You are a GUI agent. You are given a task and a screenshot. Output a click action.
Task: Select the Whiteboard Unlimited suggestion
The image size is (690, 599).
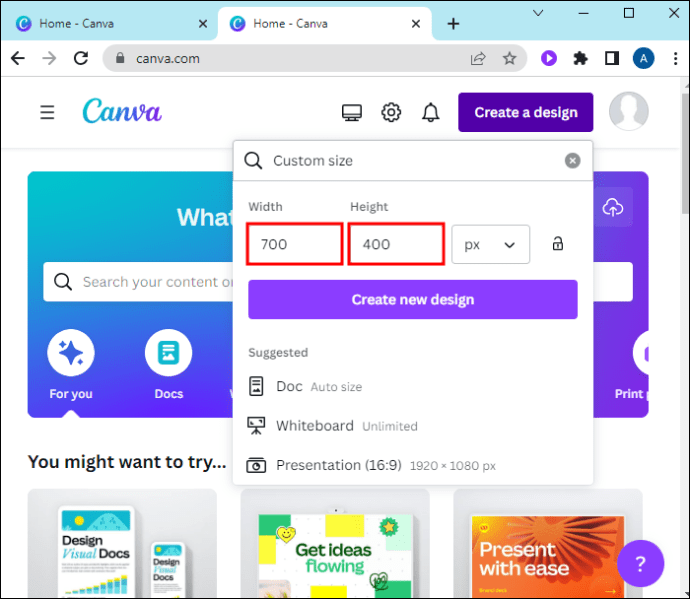tap(412, 426)
